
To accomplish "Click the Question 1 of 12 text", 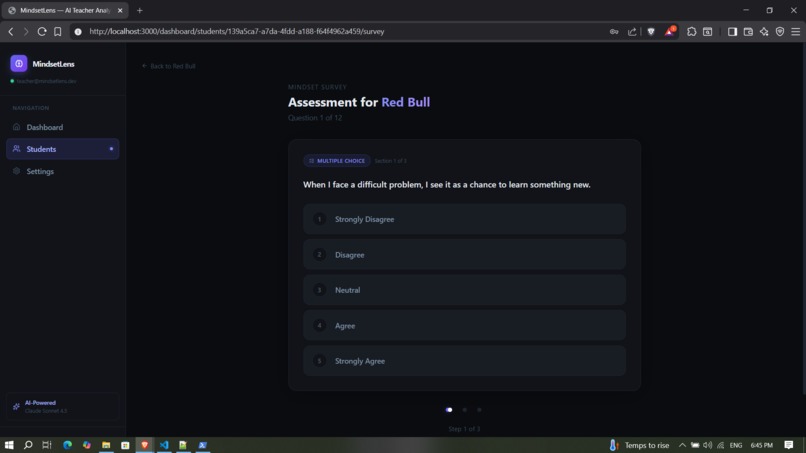I will tap(315, 118).
